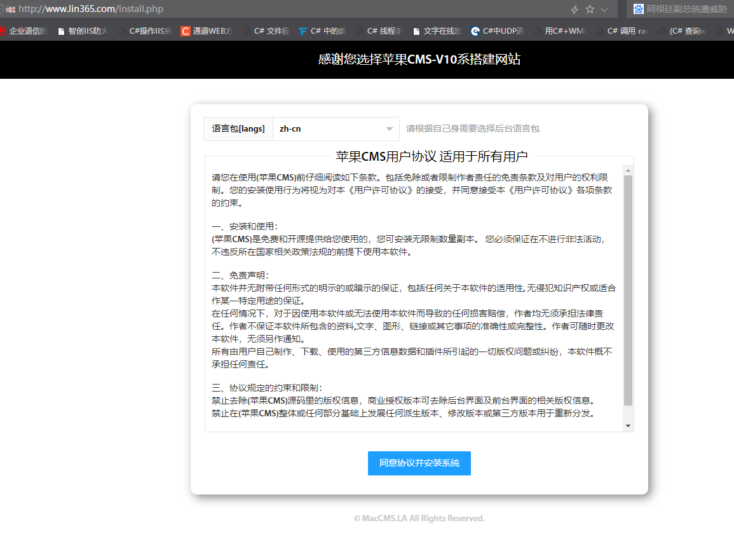734x560 pixels.
Task: Expand the address bar dropdown chevron
Action: [x=604, y=10]
